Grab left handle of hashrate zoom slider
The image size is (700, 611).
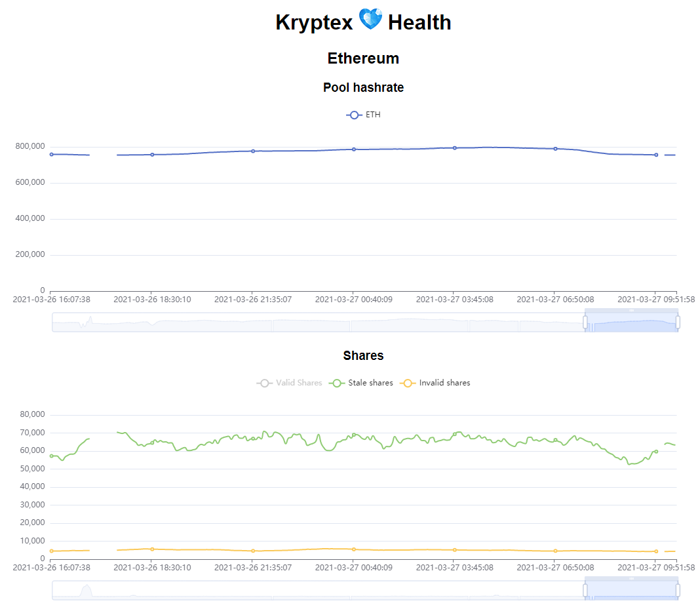(585, 322)
